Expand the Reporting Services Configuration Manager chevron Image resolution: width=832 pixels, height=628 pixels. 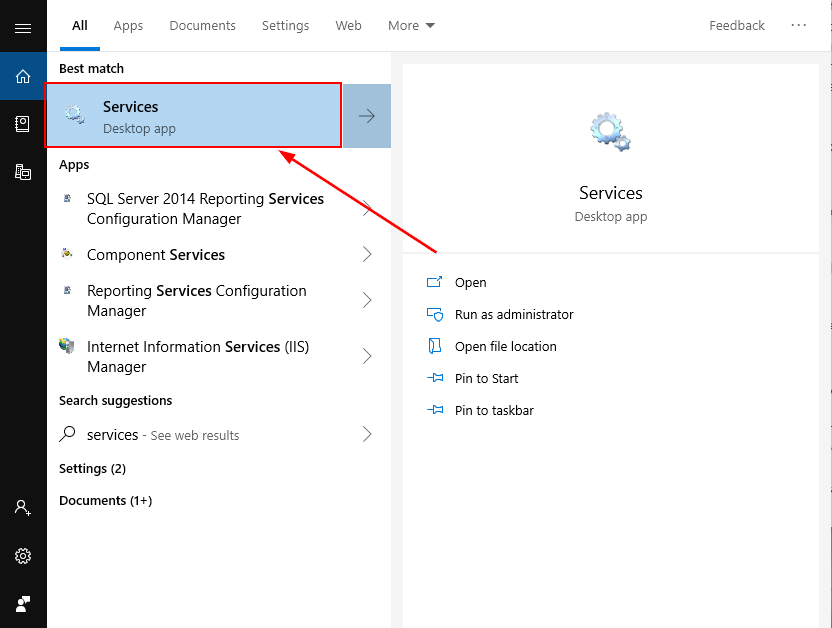click(x=367, y=300)
